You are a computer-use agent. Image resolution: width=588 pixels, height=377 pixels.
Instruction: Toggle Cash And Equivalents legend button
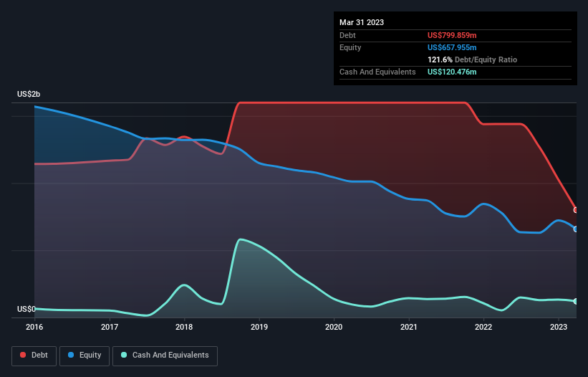pos(165,355)
